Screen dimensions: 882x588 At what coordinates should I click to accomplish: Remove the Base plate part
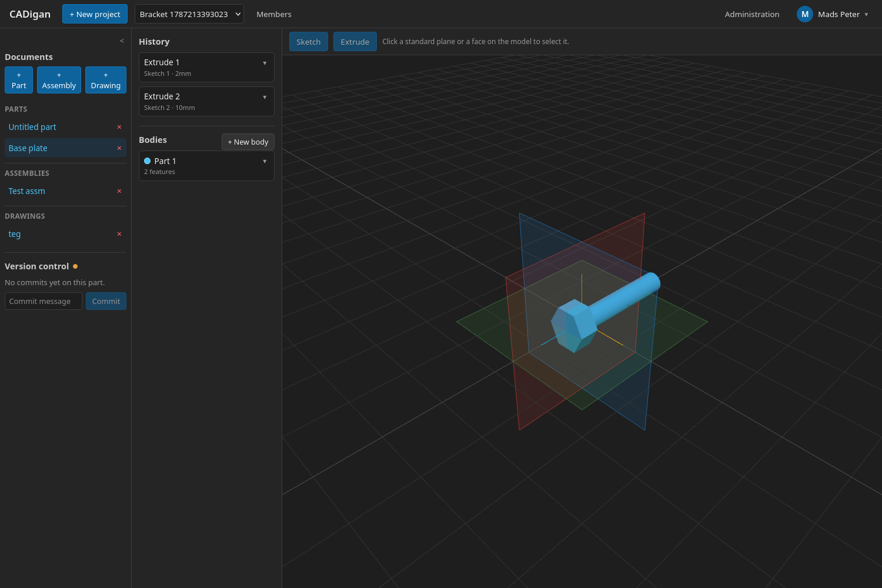point(119,148)
